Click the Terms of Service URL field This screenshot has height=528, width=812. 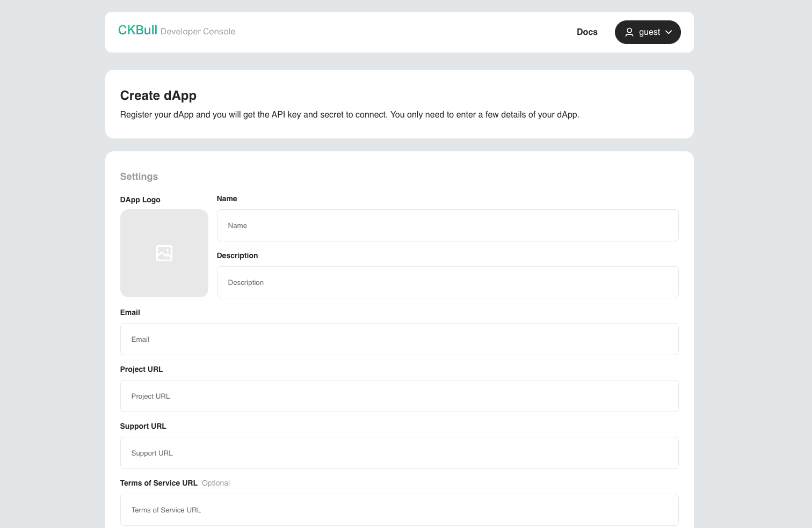coord(399,510)
